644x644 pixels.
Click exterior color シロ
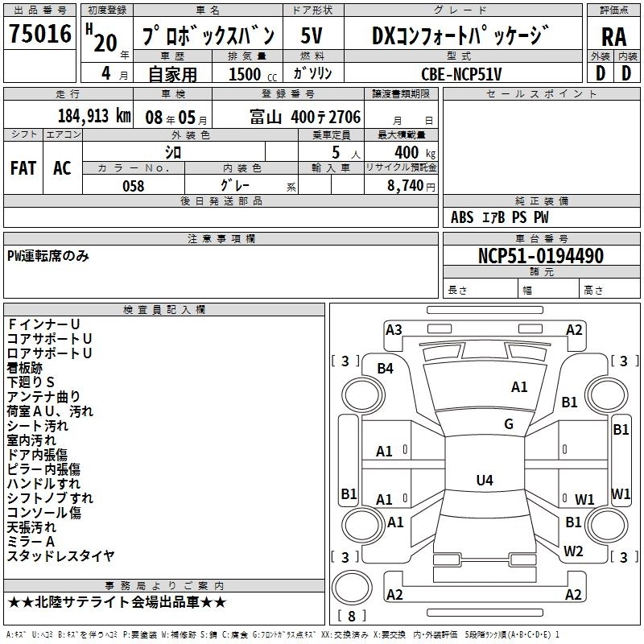pyautogui.click(x=173, y=152)
